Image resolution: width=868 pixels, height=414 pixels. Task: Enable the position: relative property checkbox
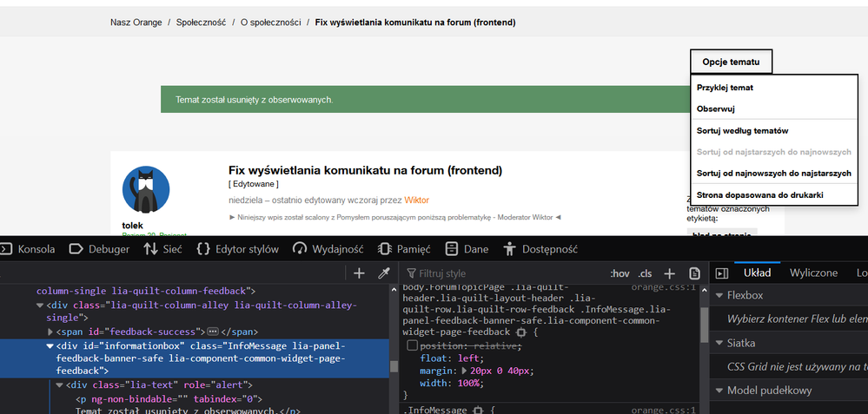coord(413,346)
